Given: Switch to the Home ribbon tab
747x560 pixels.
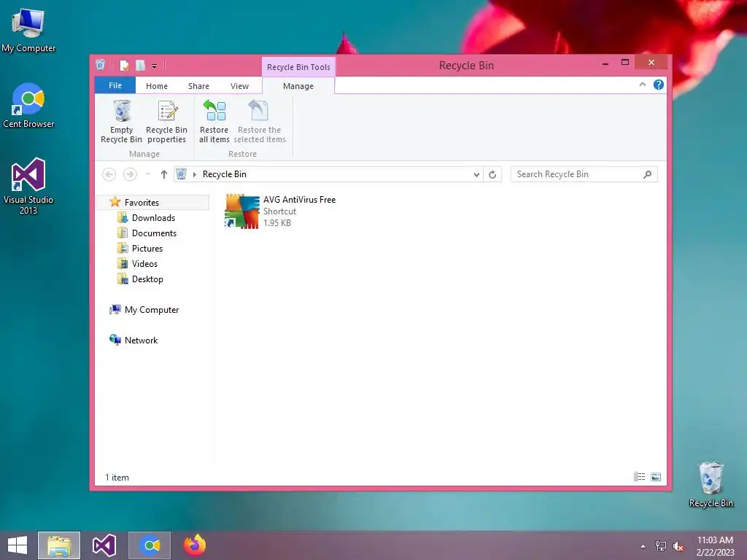Looking at the screenshot, I should tap(157, 86).
